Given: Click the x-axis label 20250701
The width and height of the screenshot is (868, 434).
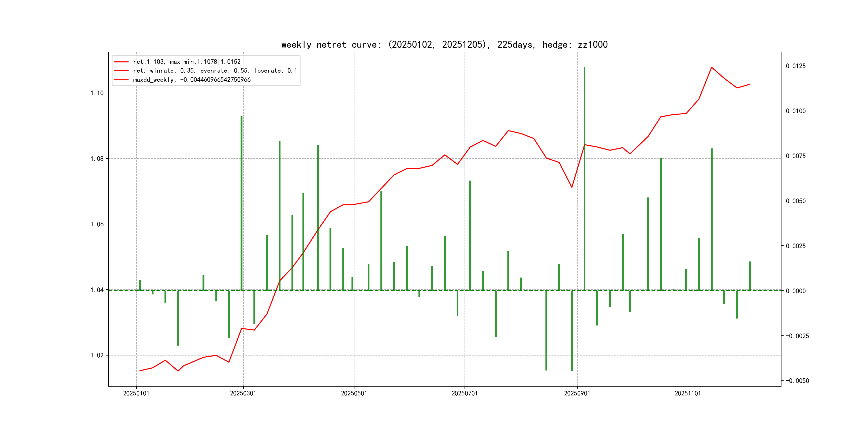Looking at the screenshot, I should point(464,393).
